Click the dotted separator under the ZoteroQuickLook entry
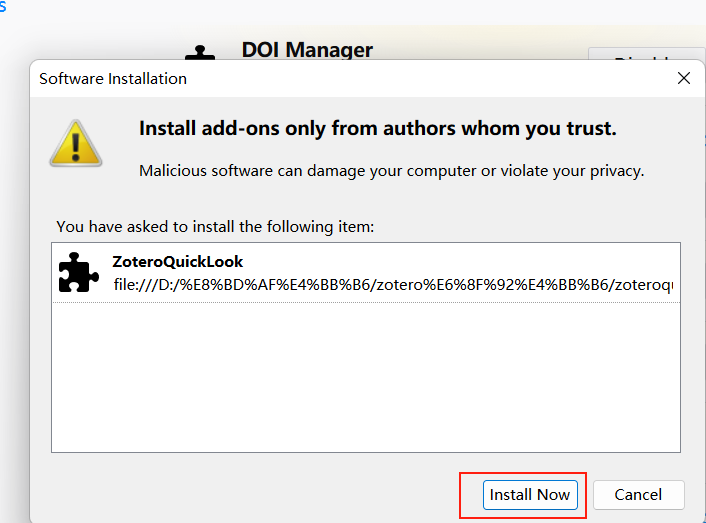The image size is (706, 523). tap(365, 304)
